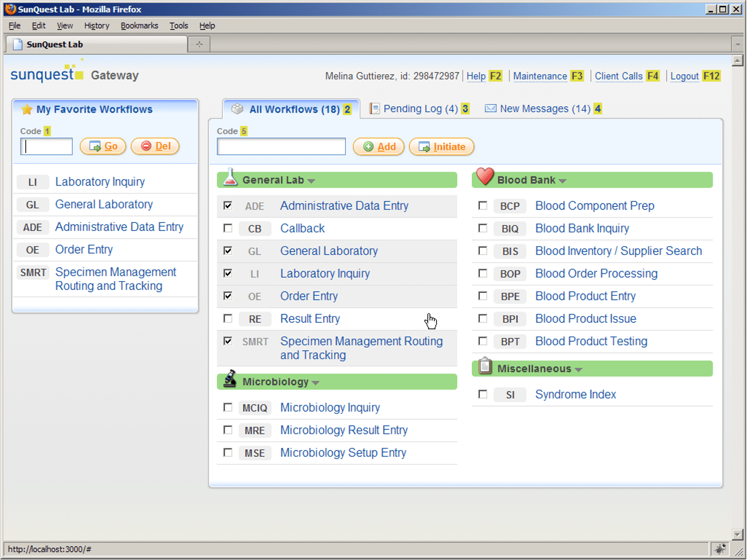Click the vertical scrollbar up arrow
The width and height of the screenshot is (747, 560).
738,61
